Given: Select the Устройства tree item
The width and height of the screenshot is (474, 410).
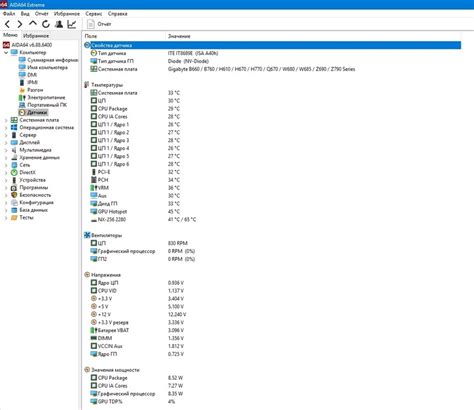Looking at the screenshot, I should coord(32,180).
